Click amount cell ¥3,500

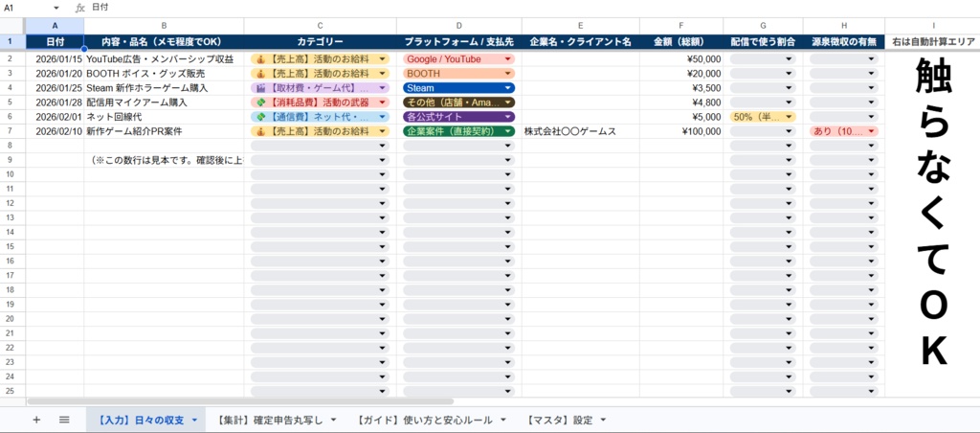click(681, 88)
